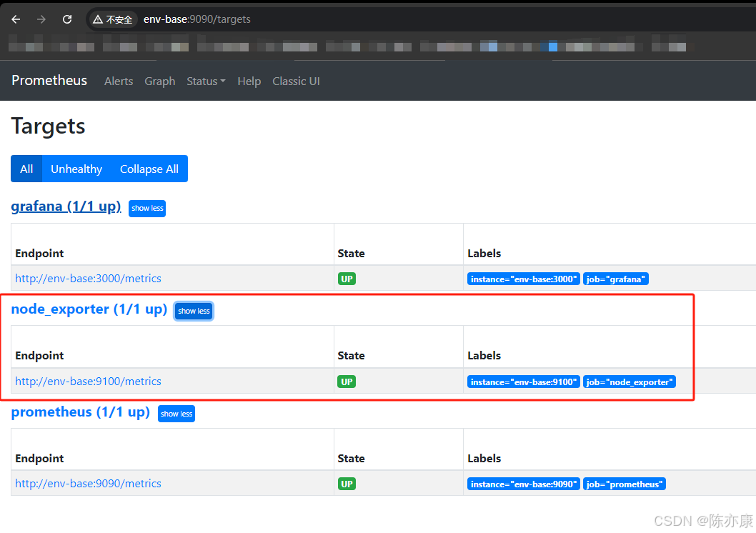The image size is (756, 533).
Task: Filter targets by Unhealthy
Action: point(76,169)
